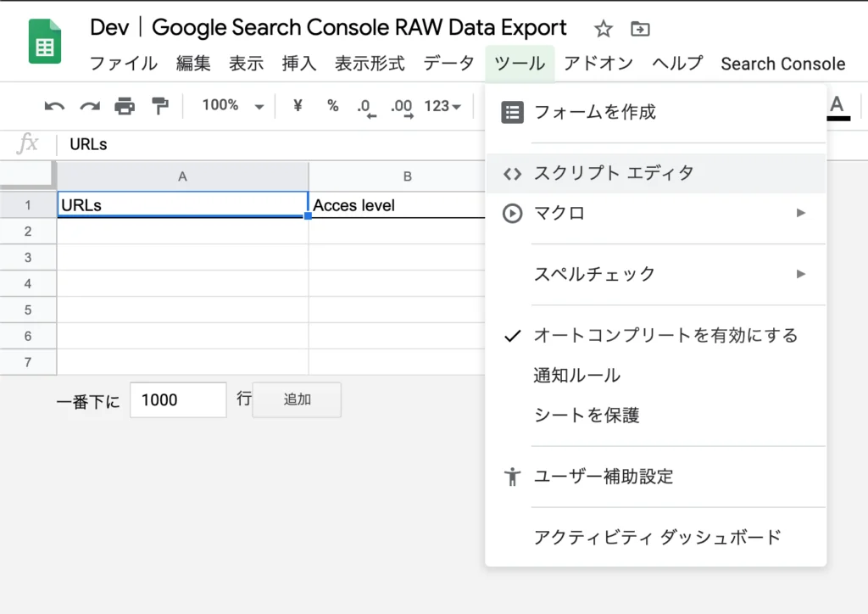Format cell as yen currency
The height and width of the screenshot is (614, 868).
[x=298, y=105]
